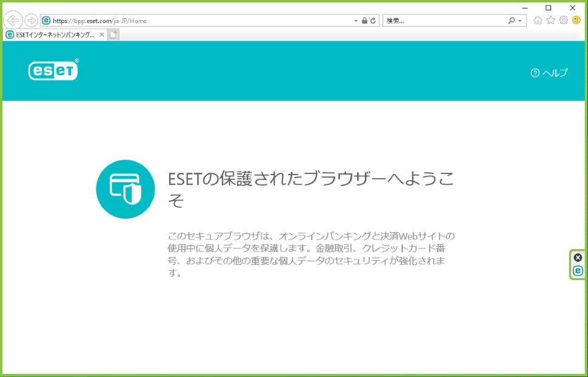Go to home page using the house icon
Viewport: 588px width, 377px height.
click(537, 20)
